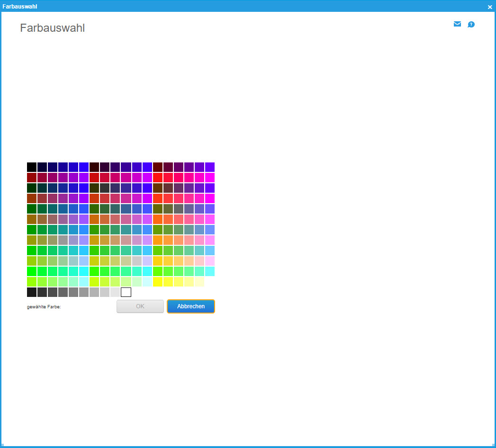Select the dark red swatch directly below black
This screenshot has width=496, height=448.
pyautogui.click(x=32, y=178)
